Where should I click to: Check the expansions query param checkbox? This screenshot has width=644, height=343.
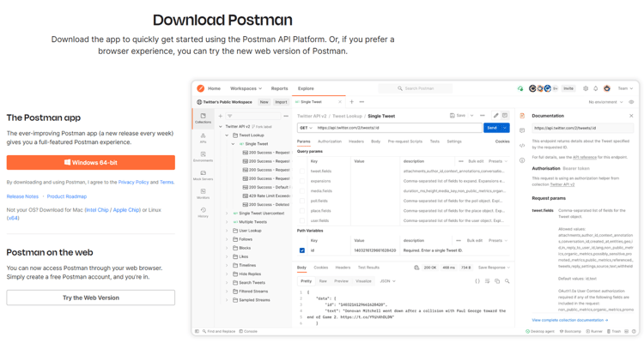[302, 181]
